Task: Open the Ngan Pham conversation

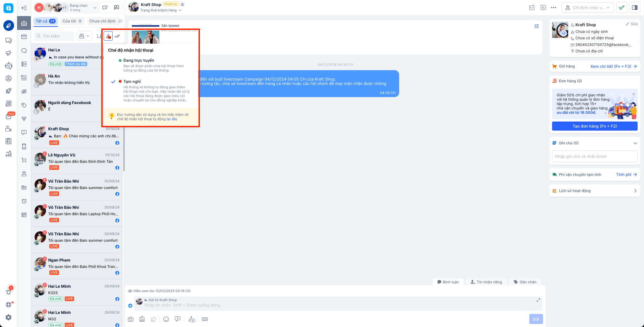Action: [x=77, y=266]
